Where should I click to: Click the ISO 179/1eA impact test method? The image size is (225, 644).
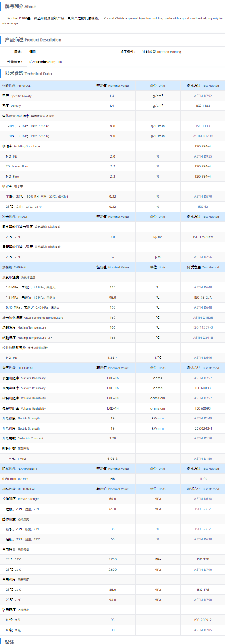(x=203, y=237)
